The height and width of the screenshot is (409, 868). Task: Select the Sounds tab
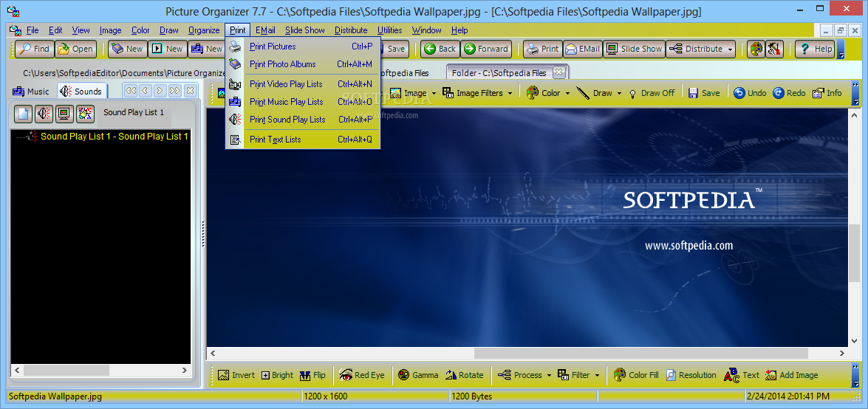pyautogui.click(x=82, y=92)
